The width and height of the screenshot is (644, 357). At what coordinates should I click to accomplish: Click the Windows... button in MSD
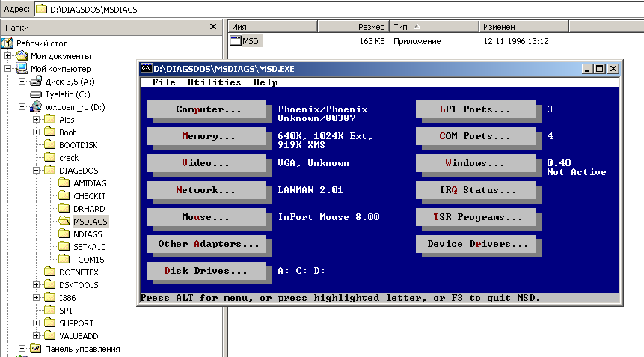pos(476,163)
